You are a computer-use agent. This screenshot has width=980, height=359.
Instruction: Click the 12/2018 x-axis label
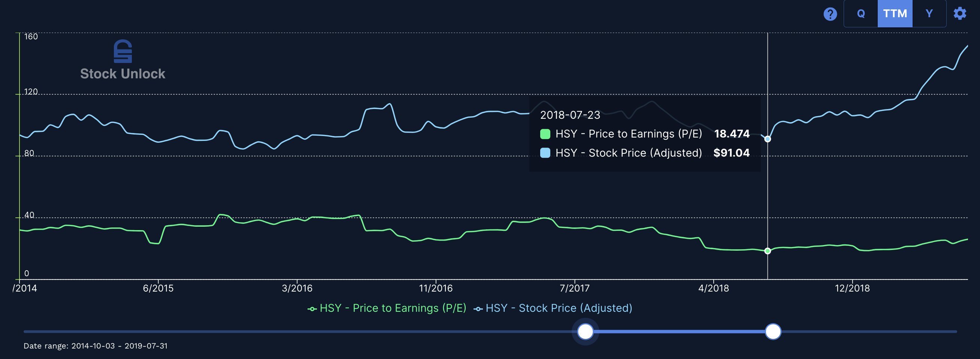[853, 288]
